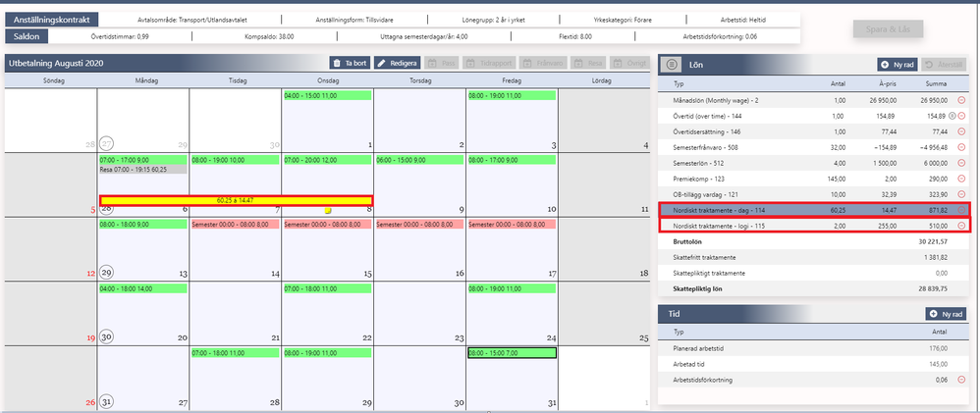Screen dimensions: 980x413
Task: Show info icon on the Övertid 144 row
Action: pos(953,116)
